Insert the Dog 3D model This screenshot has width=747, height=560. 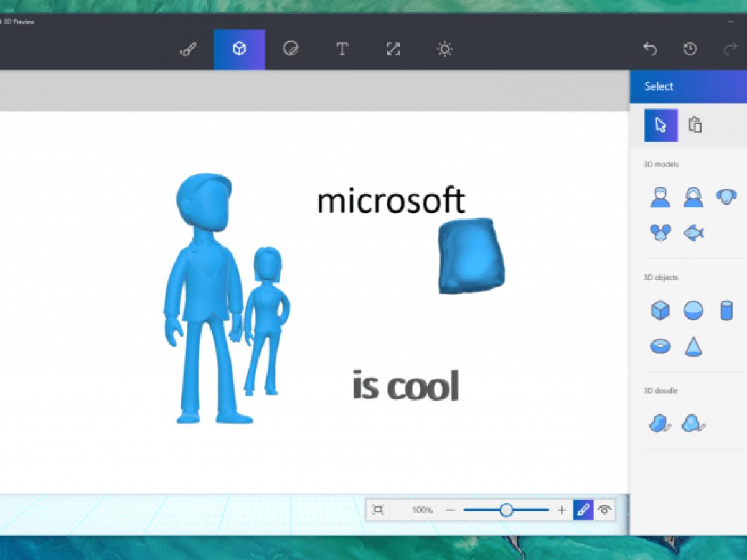click(x=726, y=197)
